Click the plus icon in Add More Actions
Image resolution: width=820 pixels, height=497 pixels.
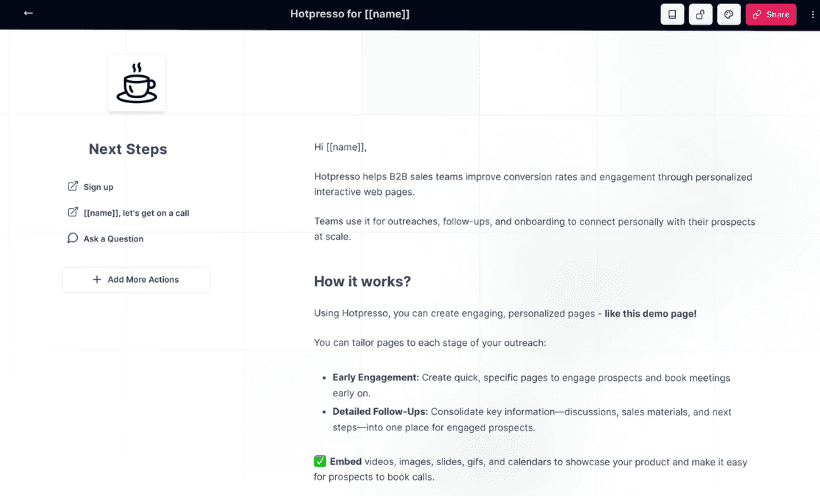(97, 279)
